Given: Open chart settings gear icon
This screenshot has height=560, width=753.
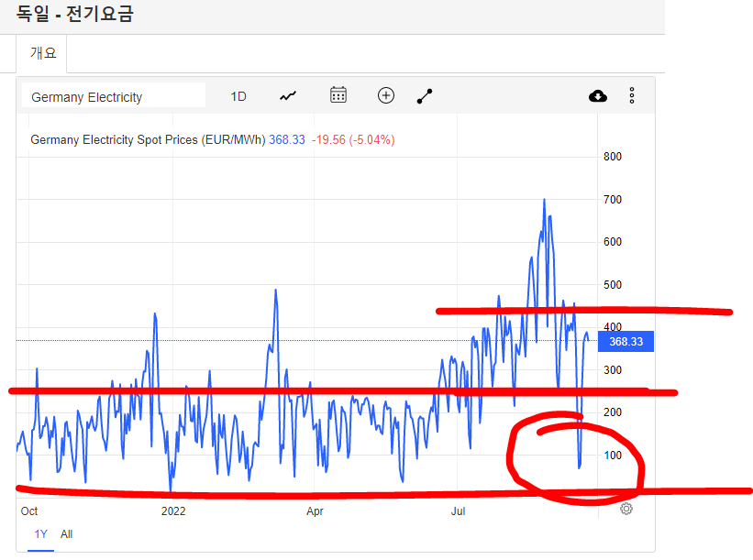Looking at the screenshot, I should tap(626, 509).
